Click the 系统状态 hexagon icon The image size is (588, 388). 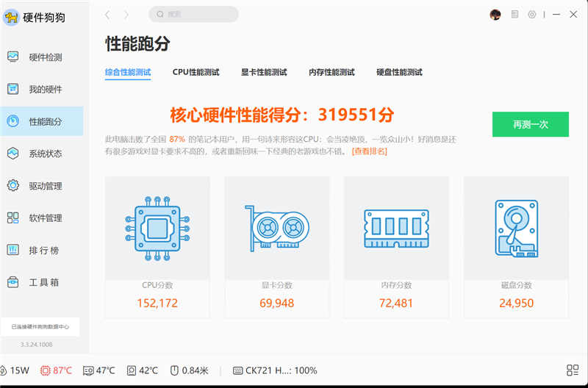12,154
